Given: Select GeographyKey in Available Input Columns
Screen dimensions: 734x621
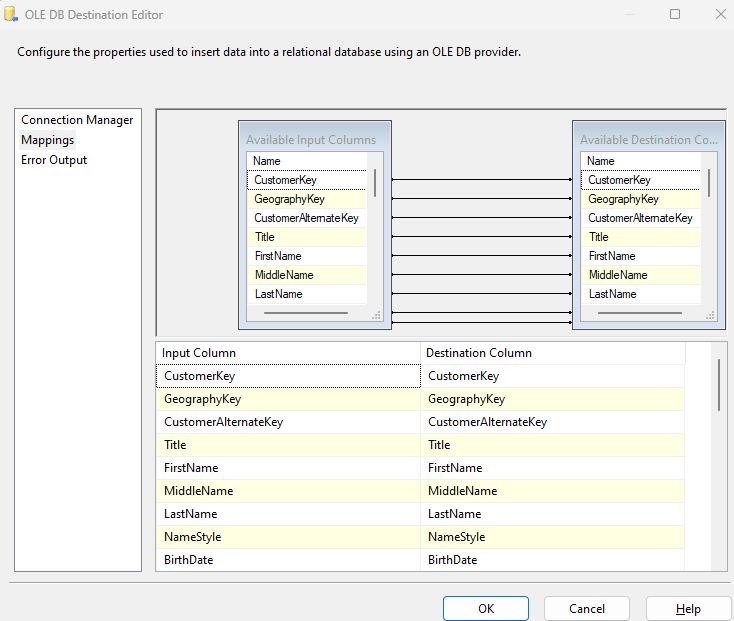Looking at the screenshot, I should coord(307,199).
